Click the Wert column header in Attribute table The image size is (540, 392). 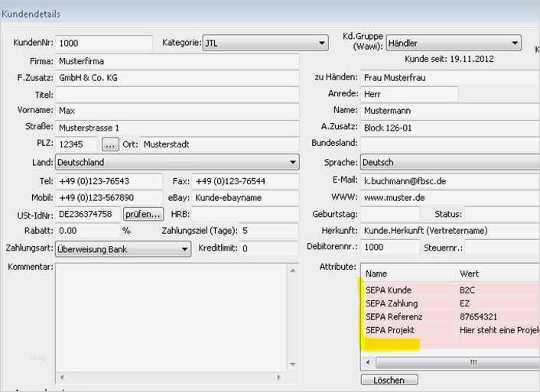[499, 274]
